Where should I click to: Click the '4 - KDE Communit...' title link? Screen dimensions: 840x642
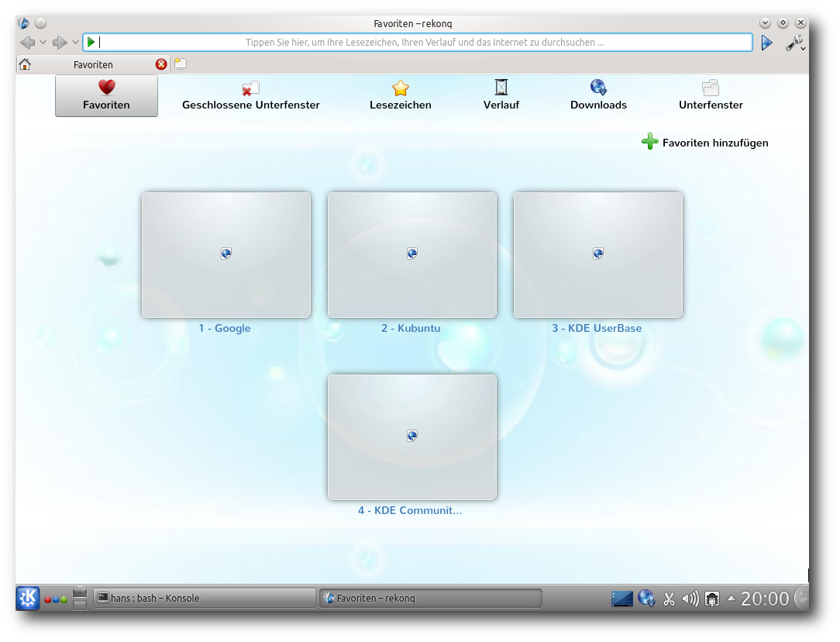tap(410, 510)
